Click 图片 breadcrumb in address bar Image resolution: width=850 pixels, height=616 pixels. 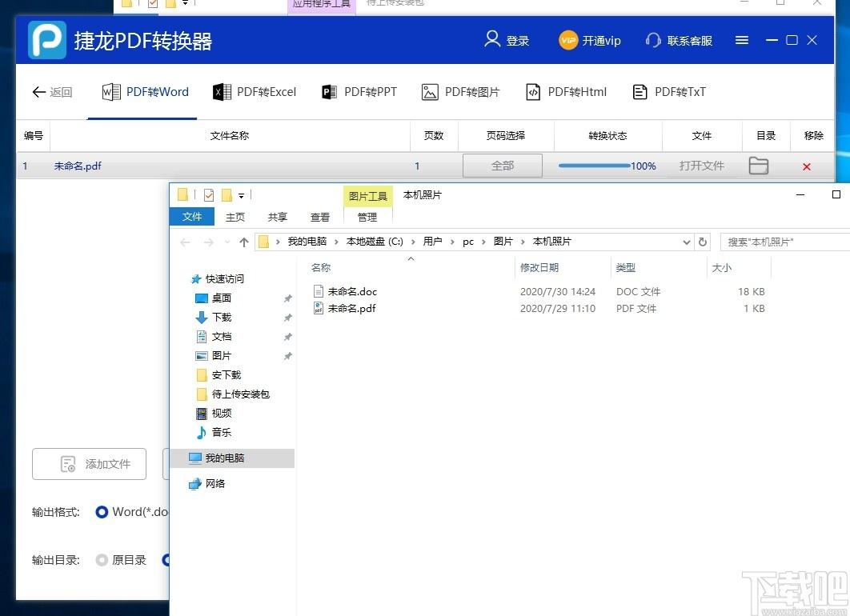[503, 242]
